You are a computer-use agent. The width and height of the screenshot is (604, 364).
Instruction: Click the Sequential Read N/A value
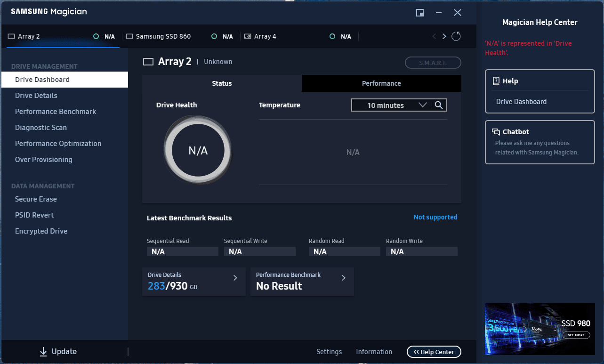[182, 251]
